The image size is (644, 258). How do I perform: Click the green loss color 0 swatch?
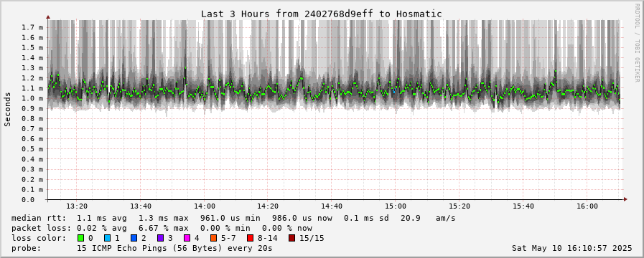(x=80, y=238)
